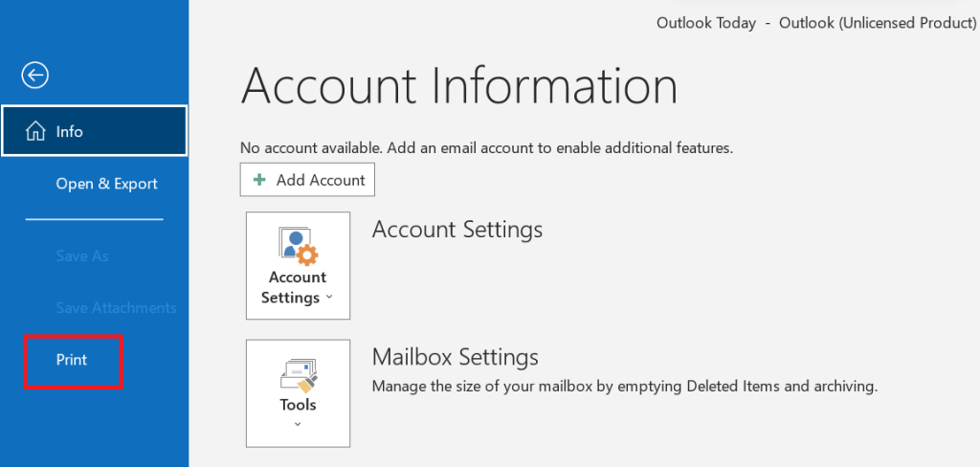Click the person-with-gear Account Settings icon
This screenshot has width=980, height=467.
298,245
